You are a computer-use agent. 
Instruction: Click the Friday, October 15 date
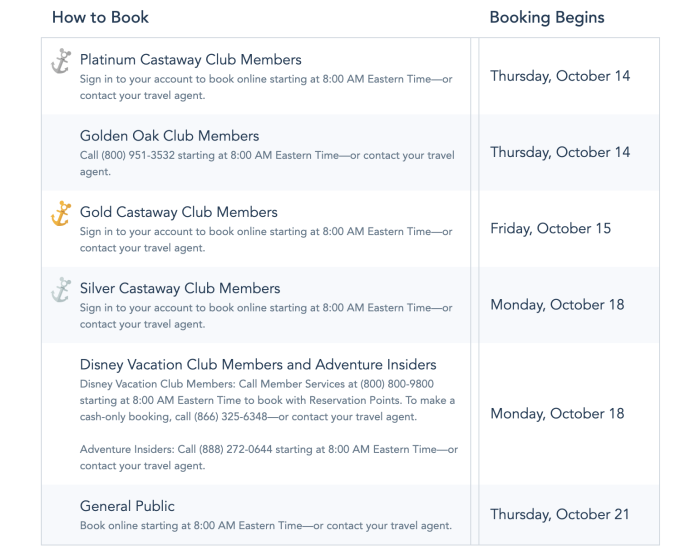point(550,229)
